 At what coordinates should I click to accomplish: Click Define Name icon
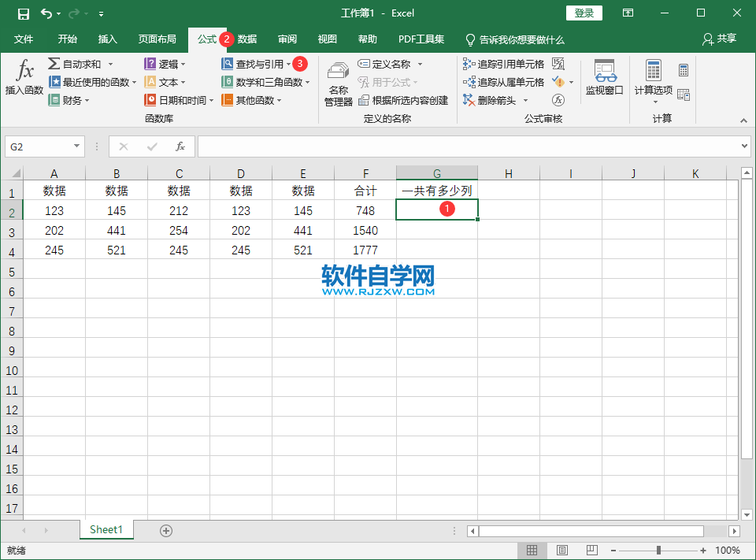pyautogui.click(x=364, y=64)
